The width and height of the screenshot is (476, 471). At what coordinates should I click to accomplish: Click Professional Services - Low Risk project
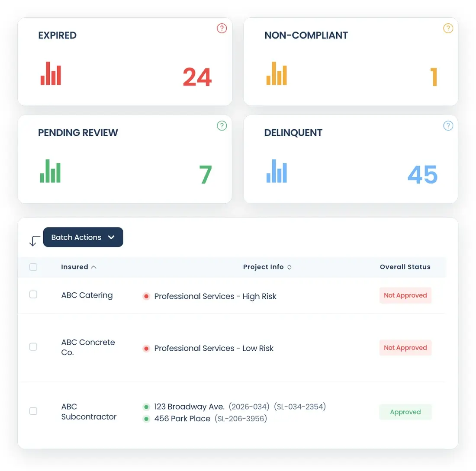click(214, 349)
